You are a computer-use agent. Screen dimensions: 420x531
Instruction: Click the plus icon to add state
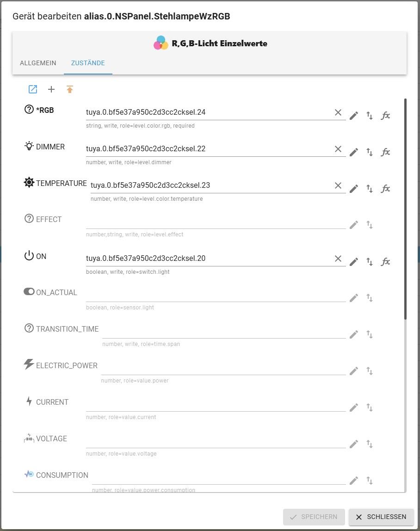coord(51,89)
